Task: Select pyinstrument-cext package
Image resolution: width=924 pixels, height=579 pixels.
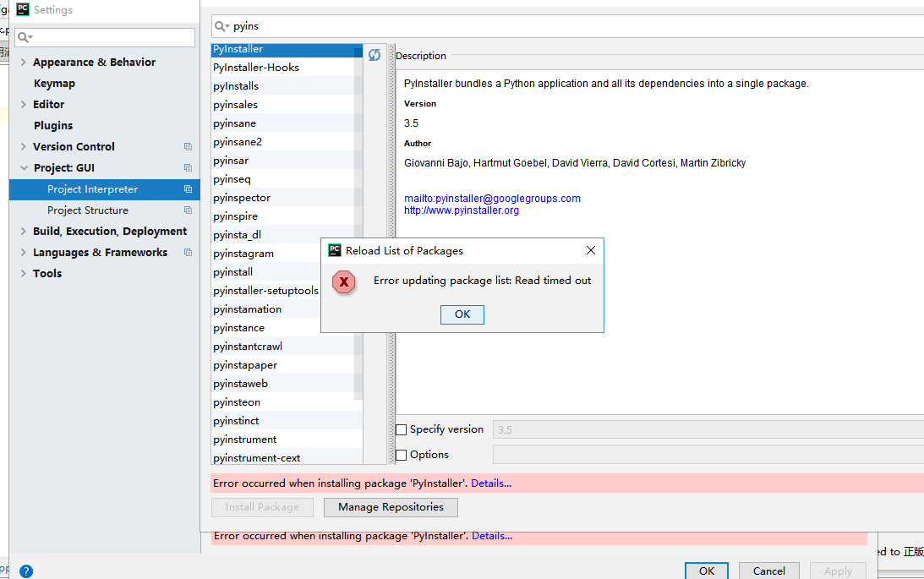Action: pos(287,457)
